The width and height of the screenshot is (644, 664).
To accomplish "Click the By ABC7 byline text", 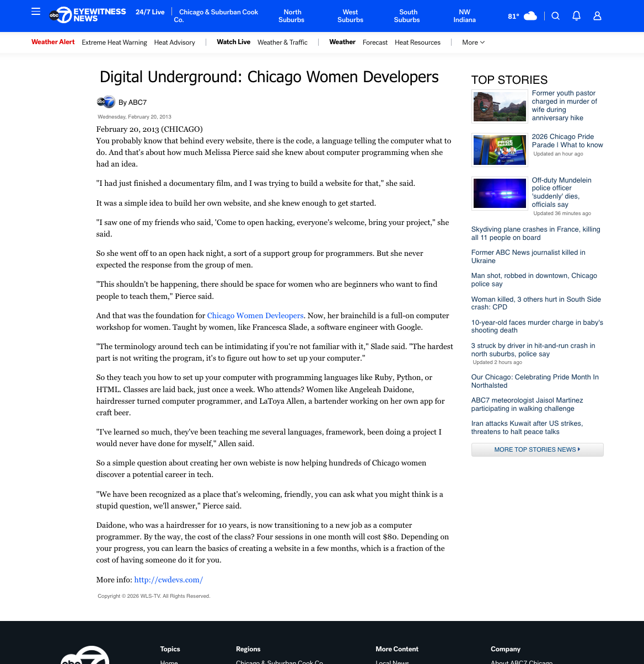I will [132, 103].
